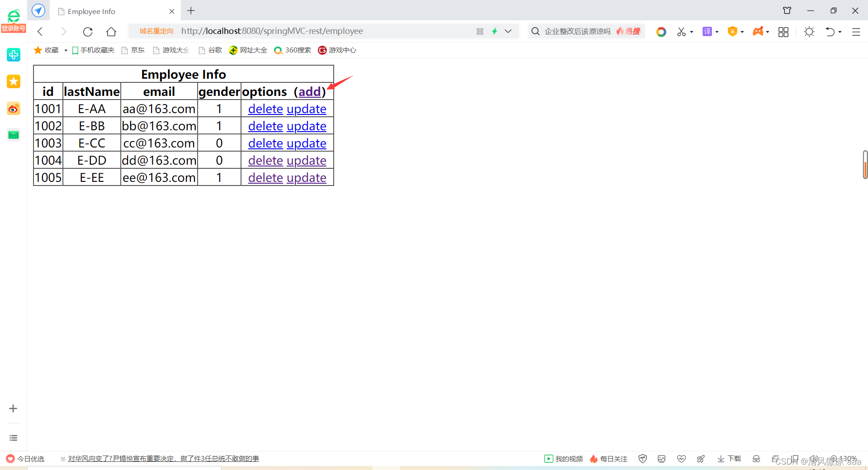Open the yellow star favorites sidebar icon
The width and height of the screenshot is (868, 470).
tap(14, 81)
